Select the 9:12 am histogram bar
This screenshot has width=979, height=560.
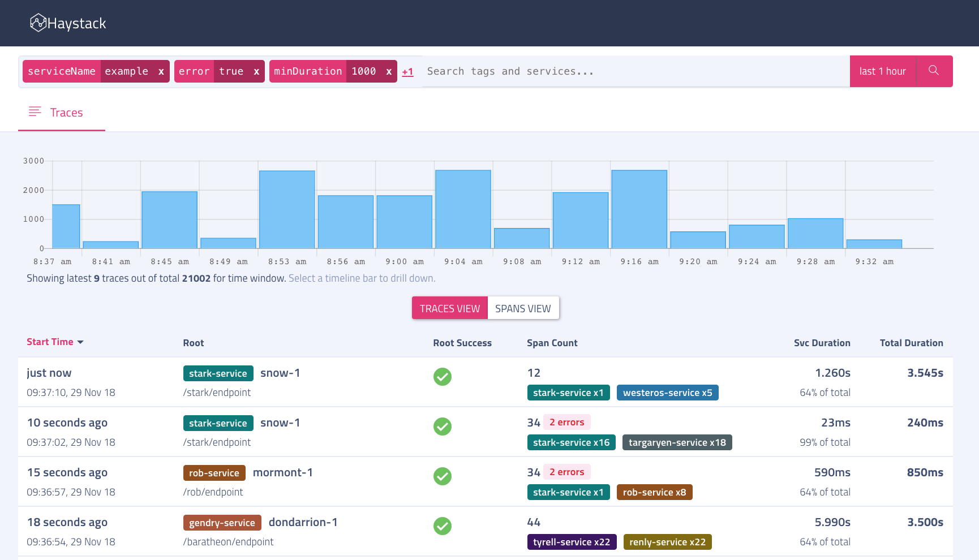pyautogui.click(x=581, y=220)
